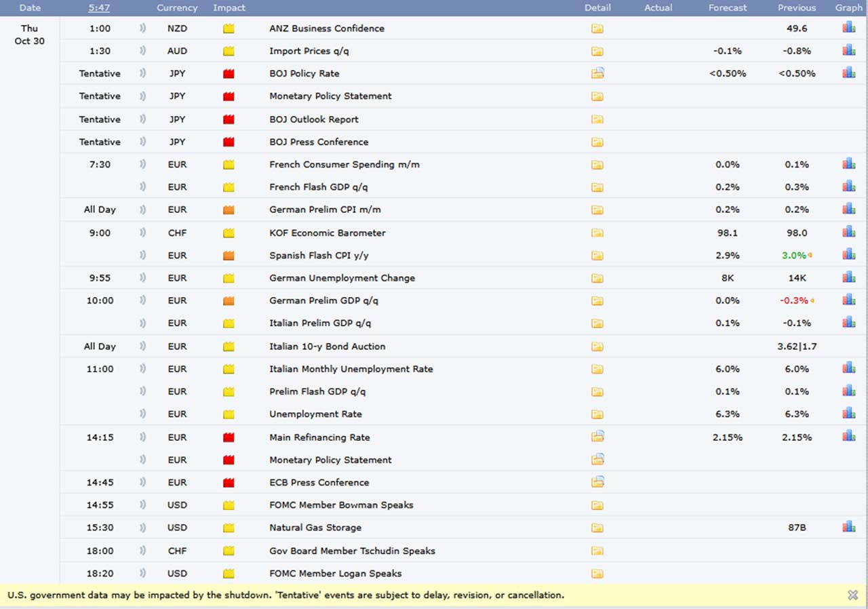Open graph for Natural Gas Storage
Screen dimensions: 868x609
(848, 527)
